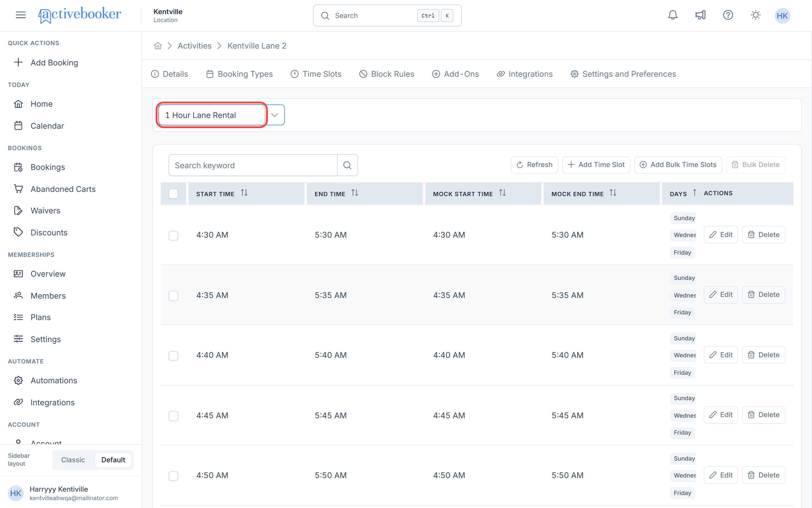Sort by End Time column arrows

[x=355, y=193]
